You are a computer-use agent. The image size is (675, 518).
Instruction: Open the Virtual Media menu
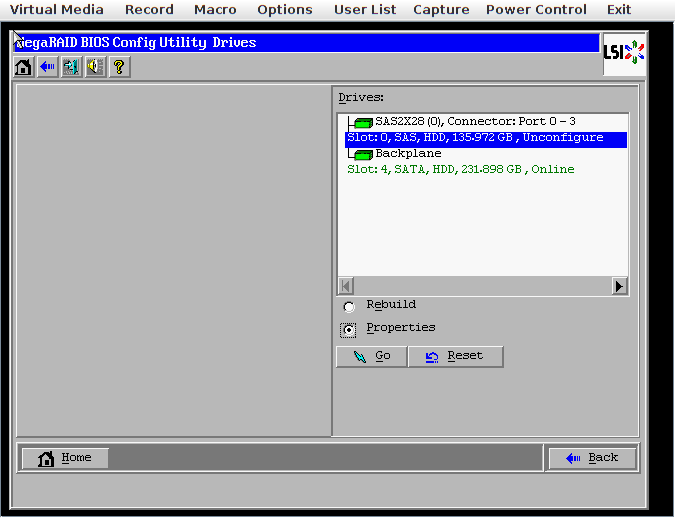(56, 9)
